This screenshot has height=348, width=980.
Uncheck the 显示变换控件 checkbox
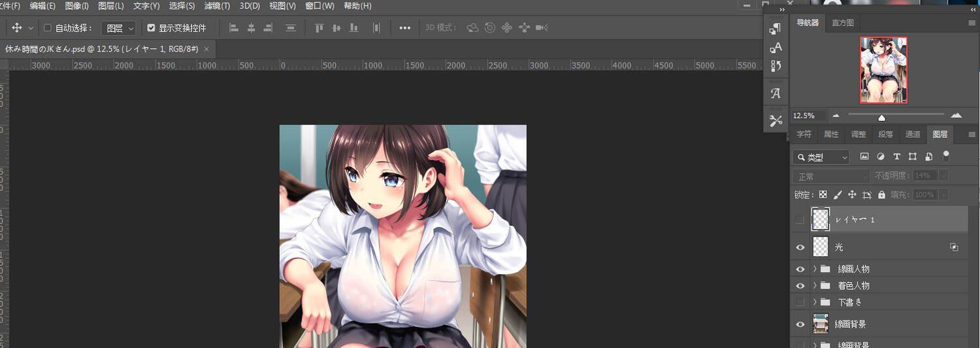[x=152, y=28]
